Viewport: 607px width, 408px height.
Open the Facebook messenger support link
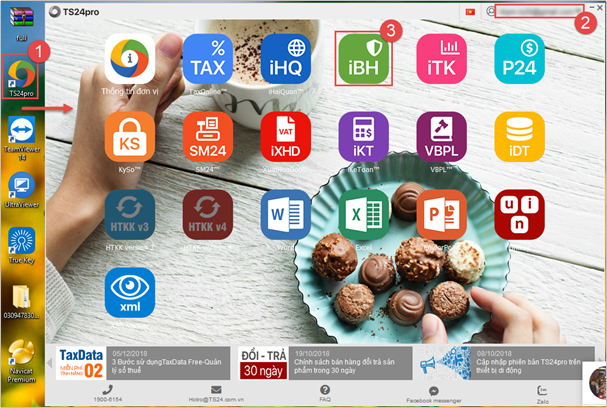click(434, 394)
